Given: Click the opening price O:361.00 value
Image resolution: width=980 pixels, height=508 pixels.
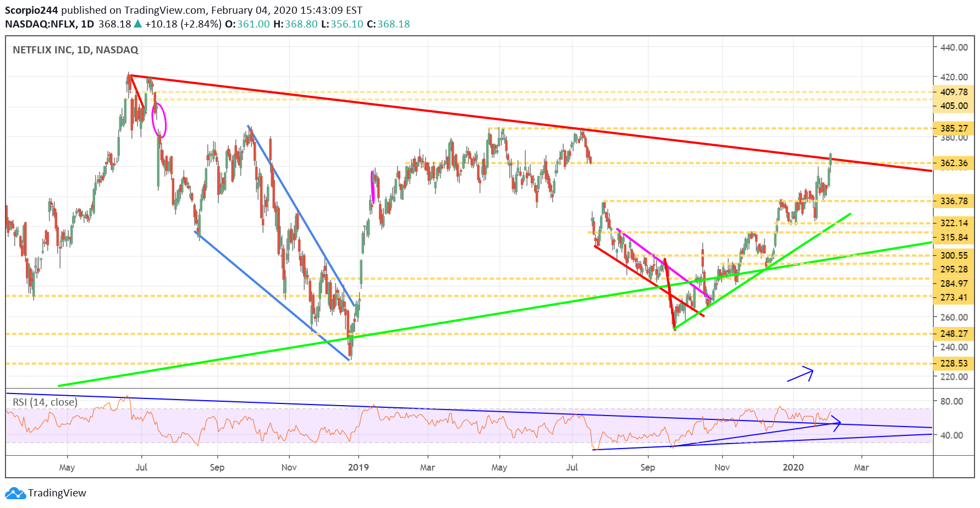Looking at the screenshot, I should pos(247,24).
